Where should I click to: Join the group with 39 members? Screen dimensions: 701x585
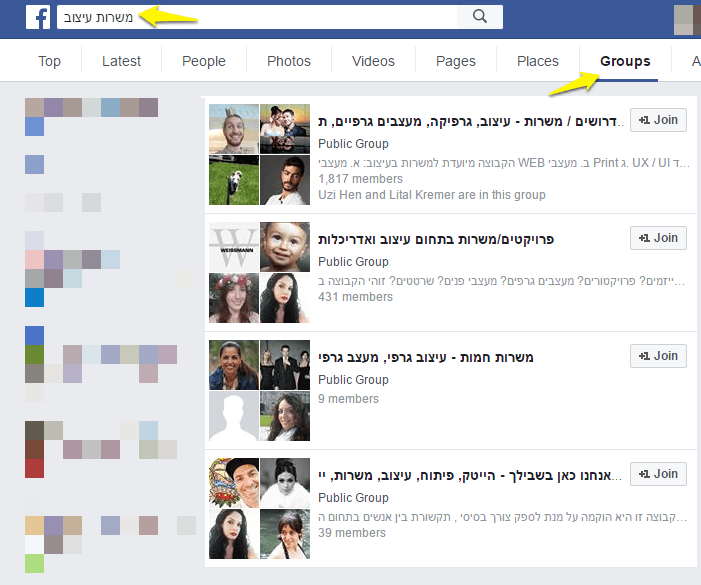[x=658, y=474]
